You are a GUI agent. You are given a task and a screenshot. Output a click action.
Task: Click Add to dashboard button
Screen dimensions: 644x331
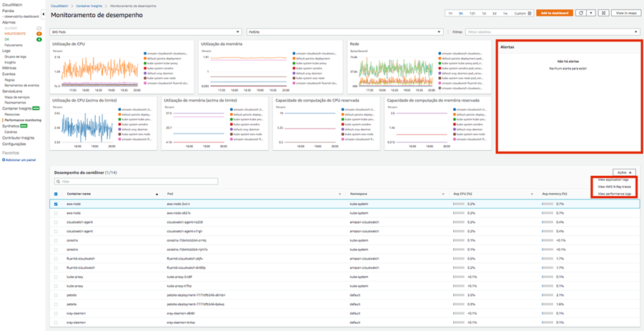555,13
